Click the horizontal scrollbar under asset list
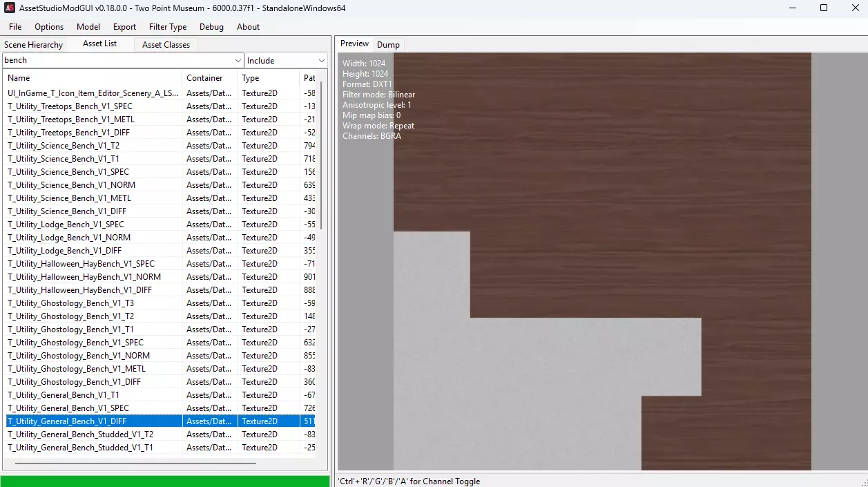868x487 pixels. (135, 464)
